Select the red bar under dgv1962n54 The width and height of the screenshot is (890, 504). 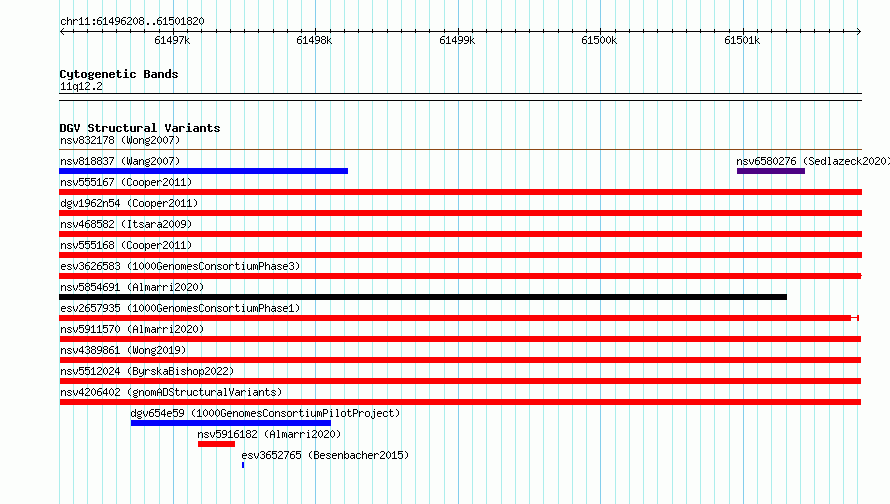(x=460, y=213)
